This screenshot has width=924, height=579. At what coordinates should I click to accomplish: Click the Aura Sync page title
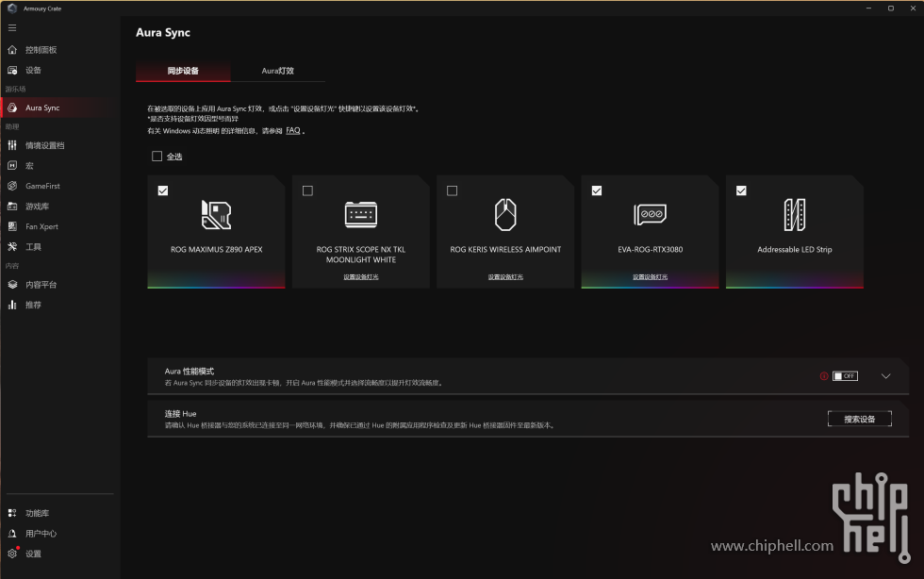click(163, 32)
